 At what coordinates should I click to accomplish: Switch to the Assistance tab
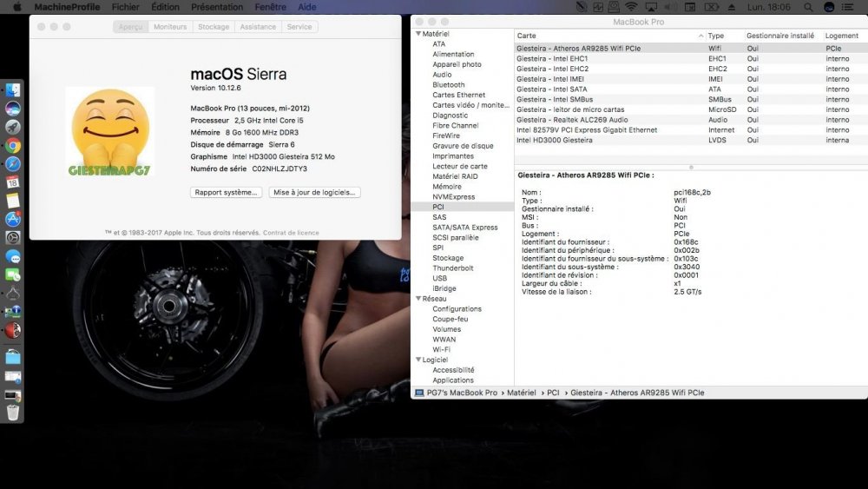pos(258,27)
